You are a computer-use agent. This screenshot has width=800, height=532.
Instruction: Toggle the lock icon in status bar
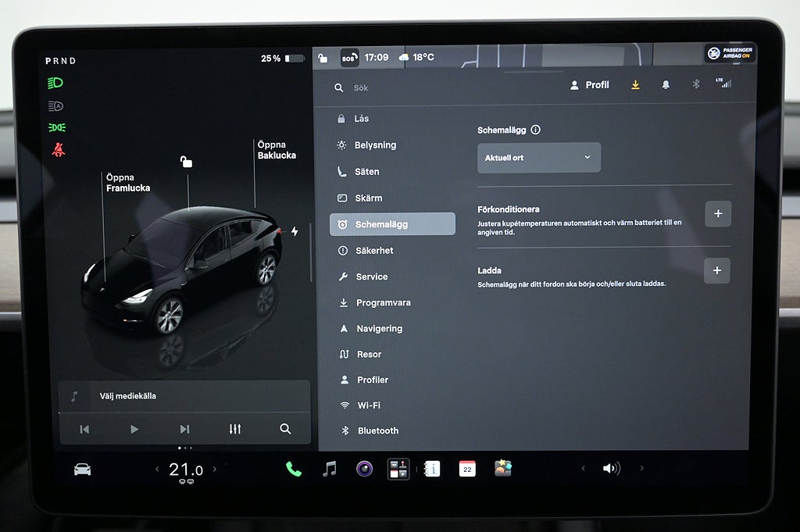323,58
